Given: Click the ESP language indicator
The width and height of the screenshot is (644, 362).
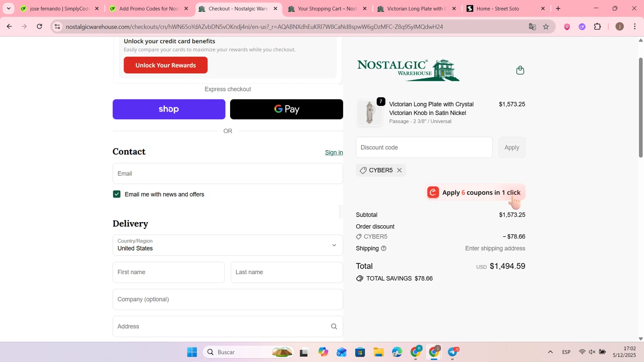Looking at the screenshot, I should pos(566,352).
